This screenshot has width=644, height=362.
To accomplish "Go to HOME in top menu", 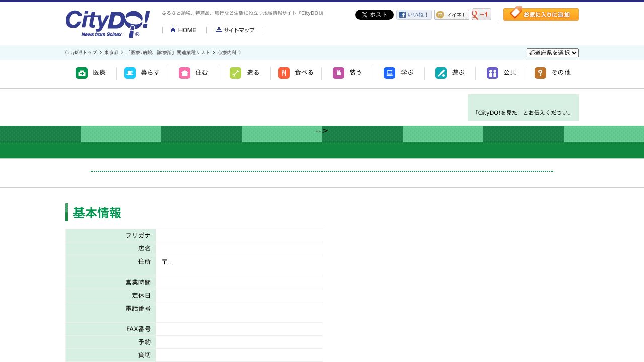I will click(184, 30).
